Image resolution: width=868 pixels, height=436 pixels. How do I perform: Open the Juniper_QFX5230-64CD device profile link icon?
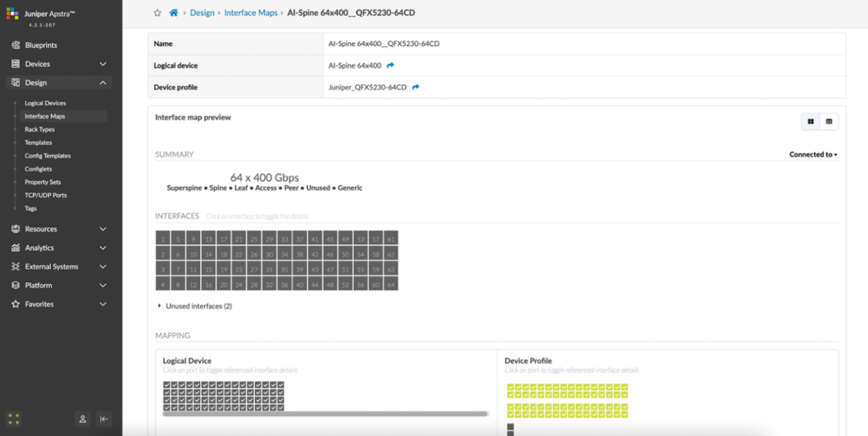[x=416, y=88]
